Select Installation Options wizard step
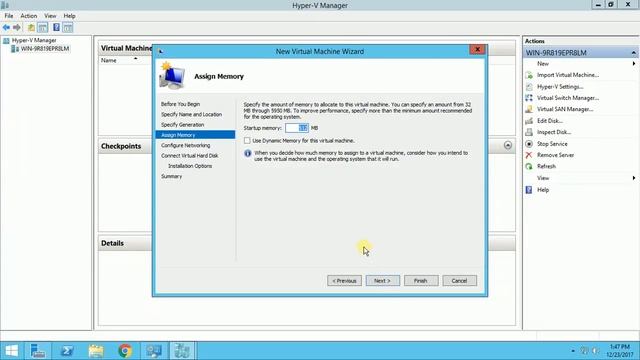640x360 pixels. pyautogui.click(x=190, y=166)
